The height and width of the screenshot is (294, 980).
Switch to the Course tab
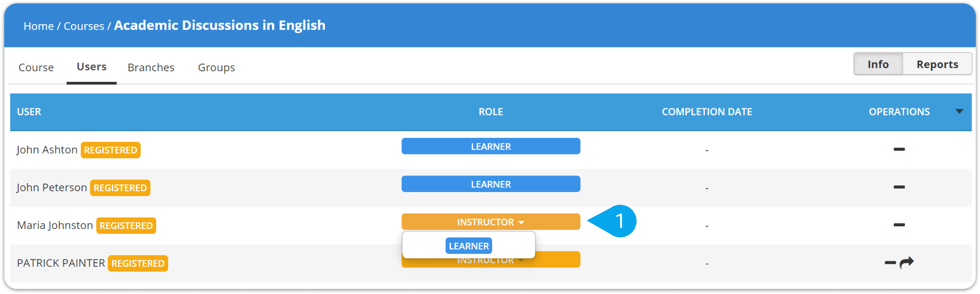click(36, 67)
